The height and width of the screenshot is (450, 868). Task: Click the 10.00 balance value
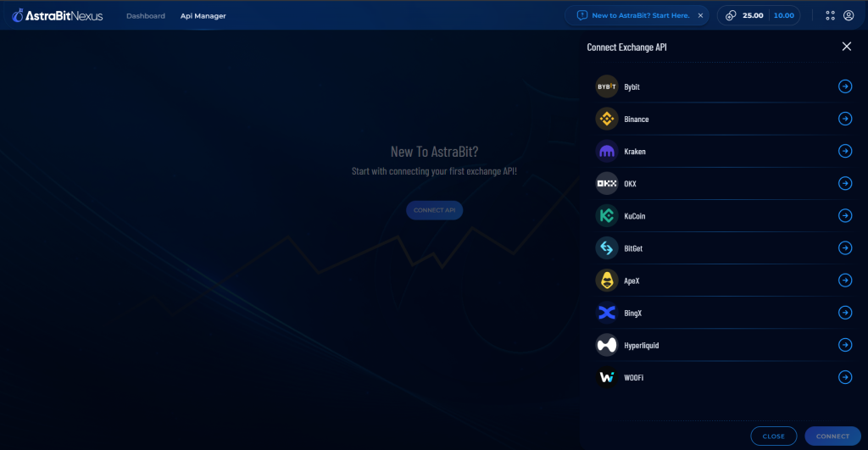[783, 15]
